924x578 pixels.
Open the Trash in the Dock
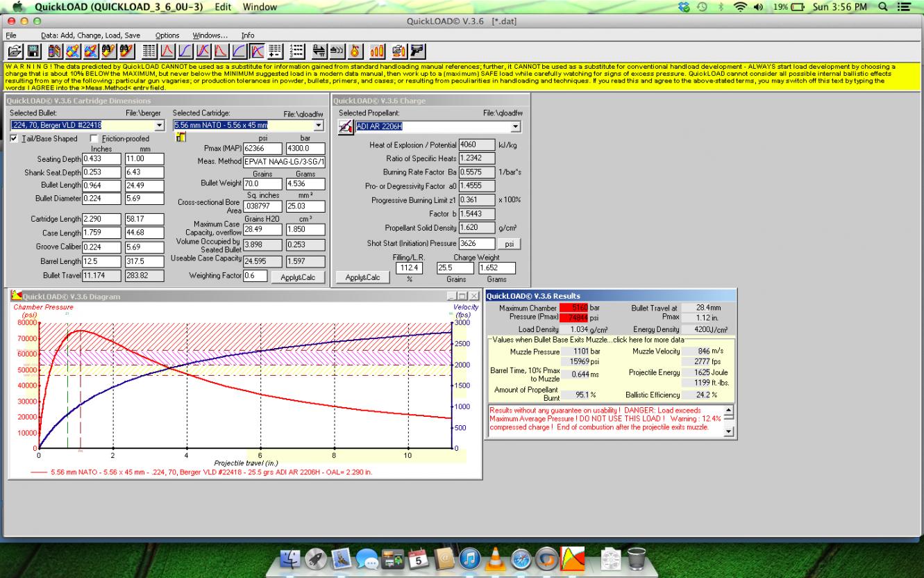click(637, 559)
